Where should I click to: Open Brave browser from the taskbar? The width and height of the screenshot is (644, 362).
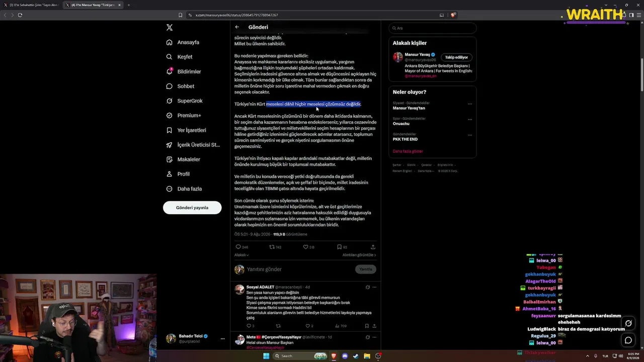[x=333, y=356]
